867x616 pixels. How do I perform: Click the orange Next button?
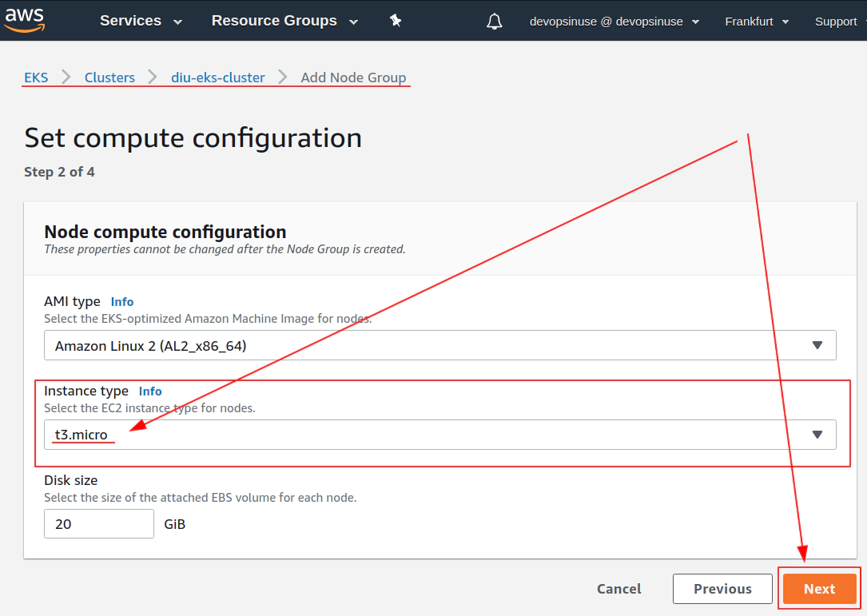pos(819,589)
